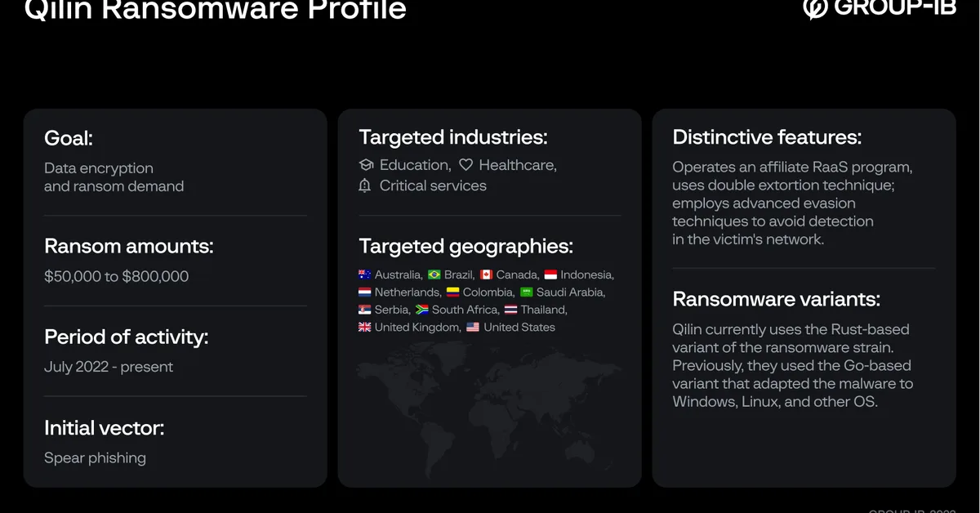Select the Spear phishing text
Viewport: 980px width, 513px height.
(x=94, y=457)
